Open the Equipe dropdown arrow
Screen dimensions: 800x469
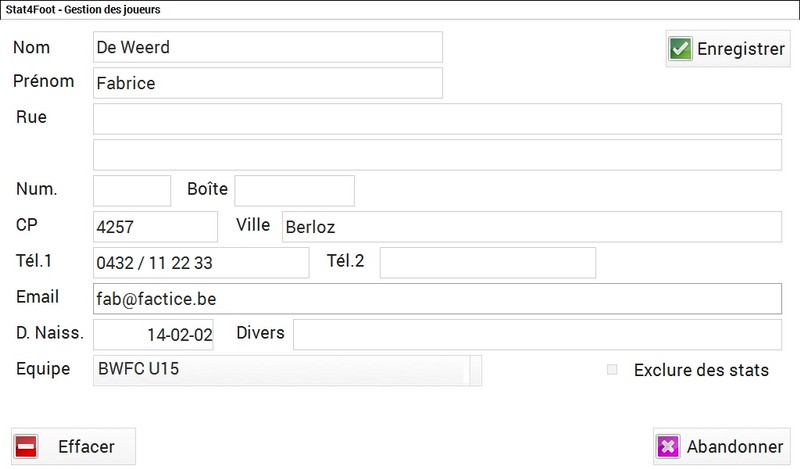click(476, 371)
